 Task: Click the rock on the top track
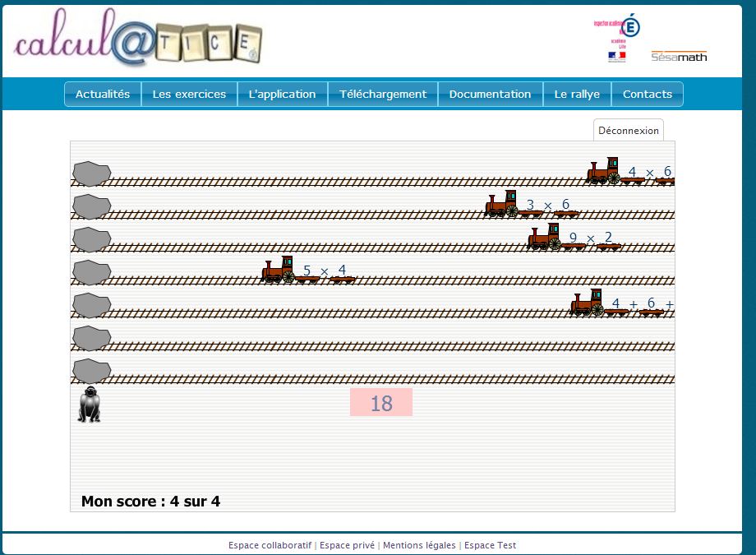91,173
